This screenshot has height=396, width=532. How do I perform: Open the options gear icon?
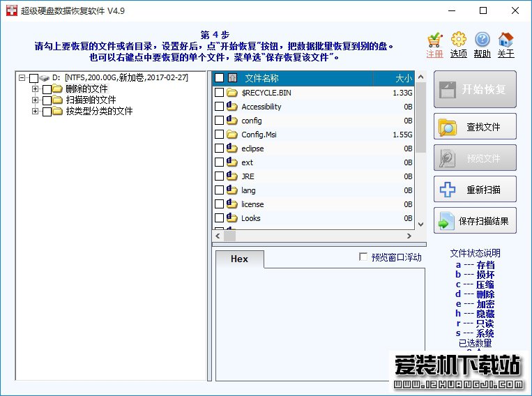[x=458, y=39]
